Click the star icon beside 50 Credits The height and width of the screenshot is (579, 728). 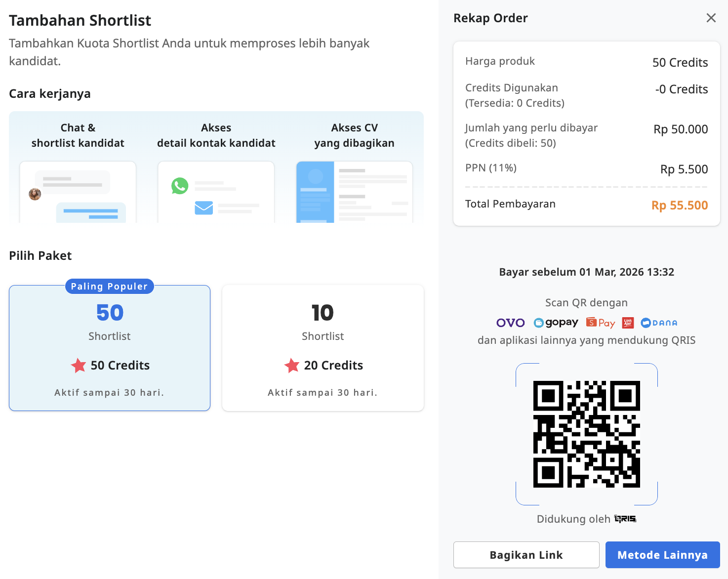click(x=79, y=366)
